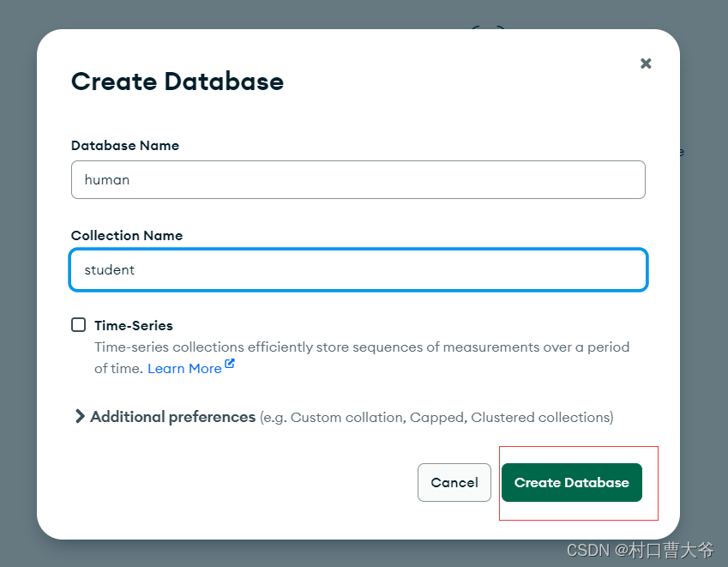Click the Additional preferences label text

[173, 417]
